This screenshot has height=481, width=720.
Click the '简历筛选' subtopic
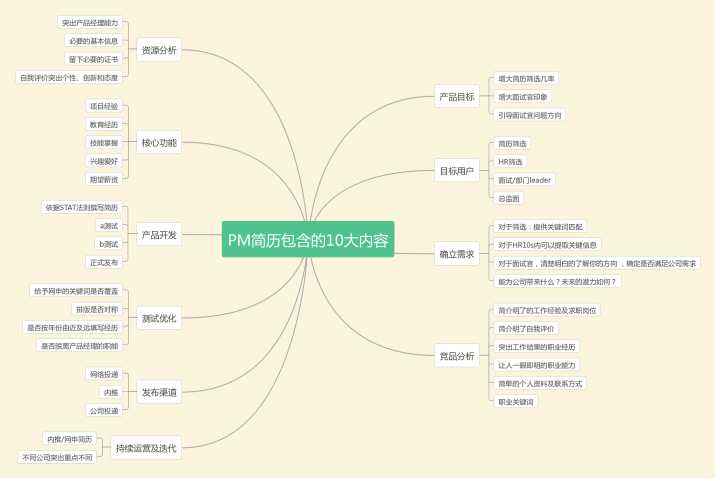(x=512, y=144)
